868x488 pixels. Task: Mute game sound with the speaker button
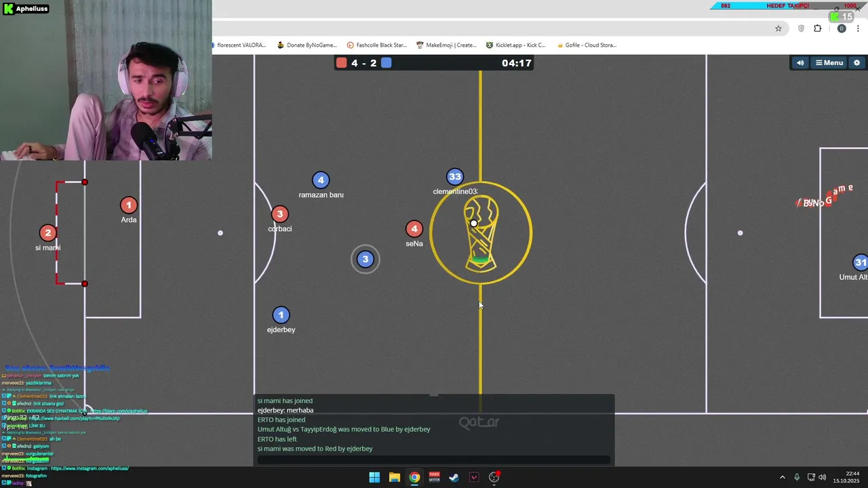[800, 62]
